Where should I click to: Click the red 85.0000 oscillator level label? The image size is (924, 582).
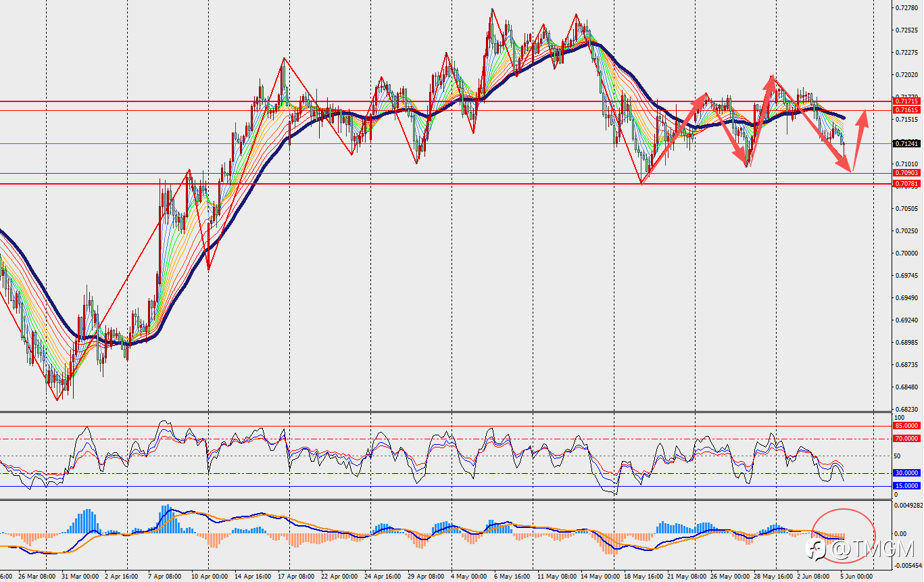tap(906, 426)
